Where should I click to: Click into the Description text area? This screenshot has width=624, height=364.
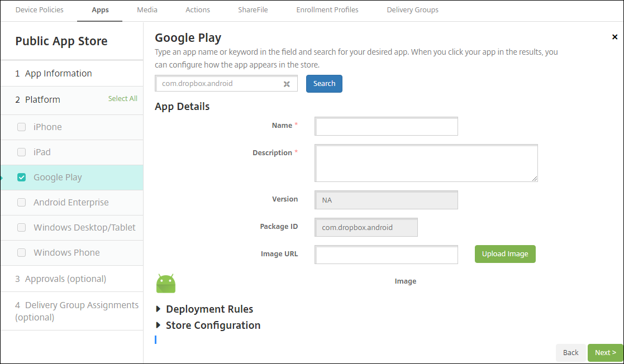[x=426, y=163]
